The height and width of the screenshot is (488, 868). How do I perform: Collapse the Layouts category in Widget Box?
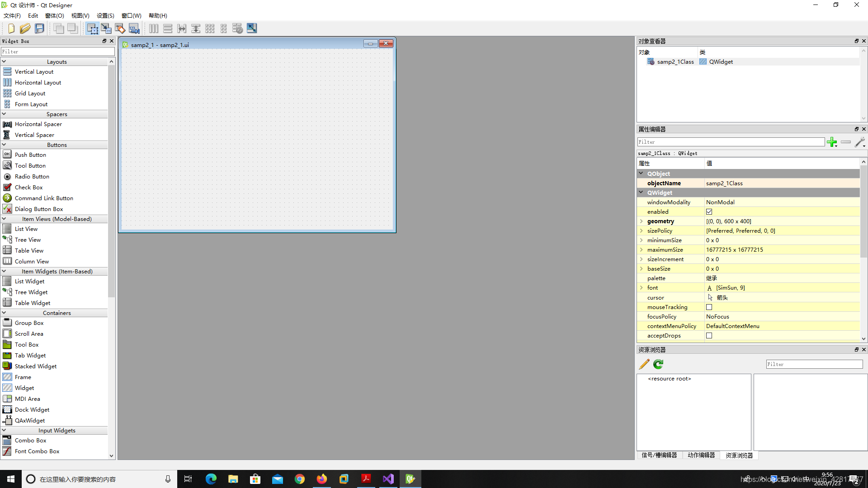click(x=4, y=61)
